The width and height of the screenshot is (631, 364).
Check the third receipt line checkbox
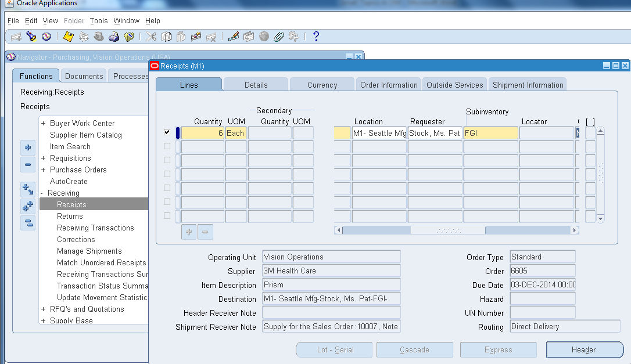[x=167, y=160]
